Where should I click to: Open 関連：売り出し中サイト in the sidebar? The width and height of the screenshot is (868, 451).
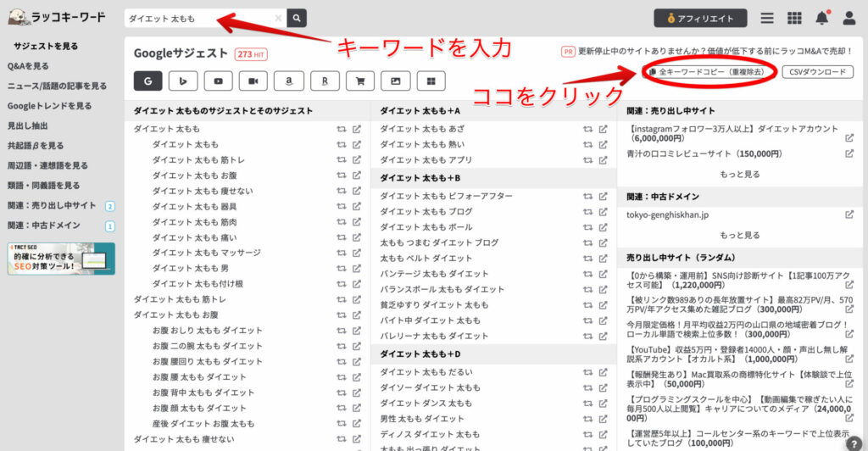click(52, 205)
